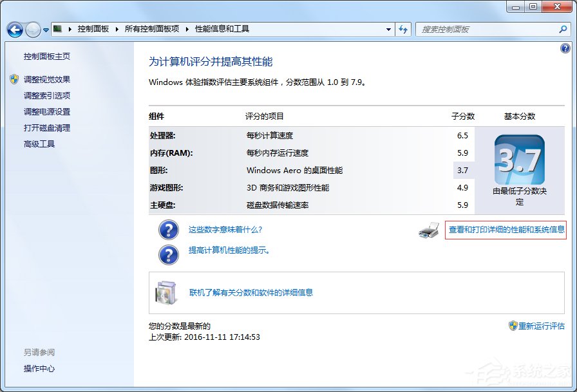
Task: Open the help question mark at window top-right
Action: (565, 48)
